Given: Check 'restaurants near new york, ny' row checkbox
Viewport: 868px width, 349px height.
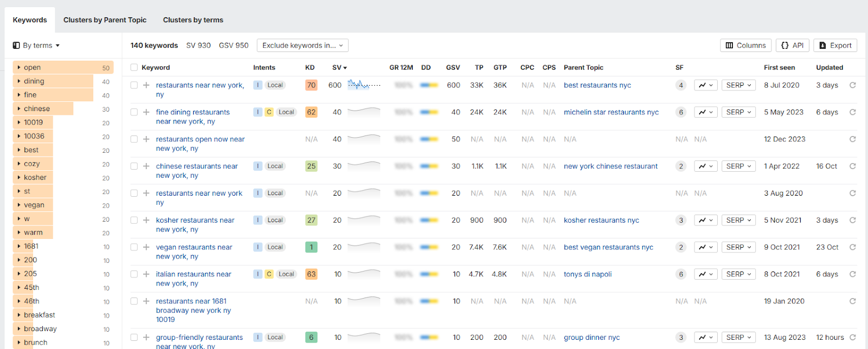Looking at the screenshot, I should 134,85.
